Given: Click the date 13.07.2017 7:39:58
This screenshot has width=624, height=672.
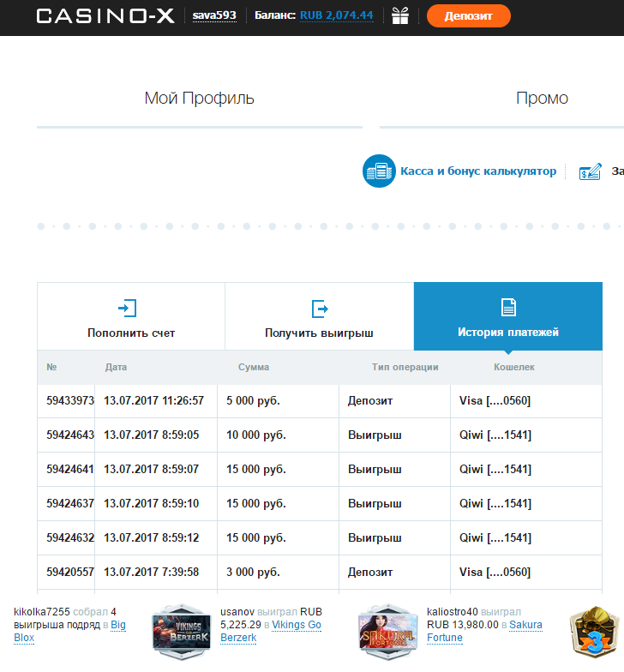Looking at the screenshot, I should pos(151,573).
